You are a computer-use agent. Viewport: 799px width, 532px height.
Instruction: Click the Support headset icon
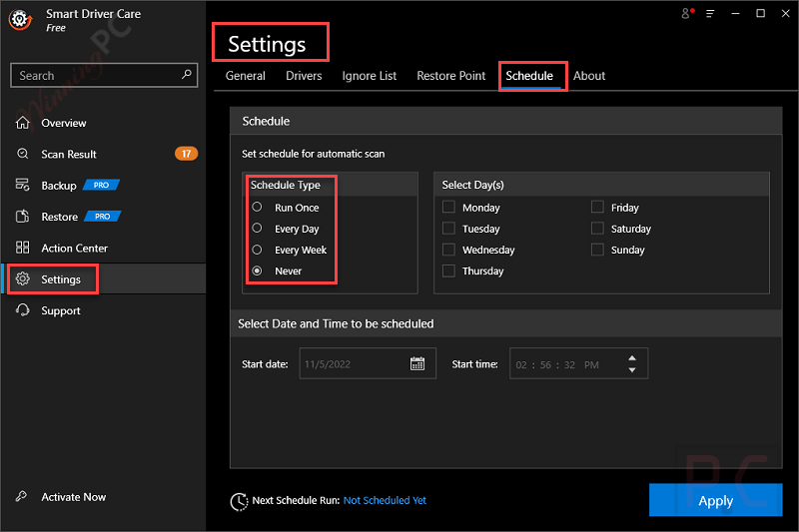click(22, 310)
